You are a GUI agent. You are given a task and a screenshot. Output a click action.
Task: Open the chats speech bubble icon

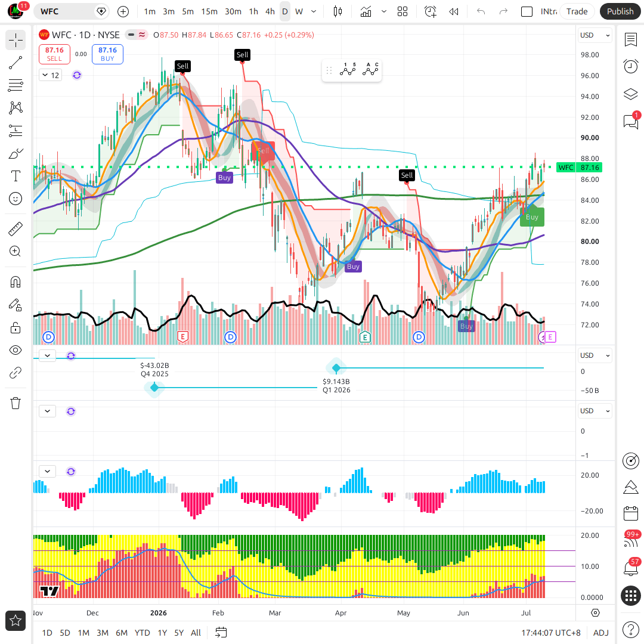click(630, 121)
